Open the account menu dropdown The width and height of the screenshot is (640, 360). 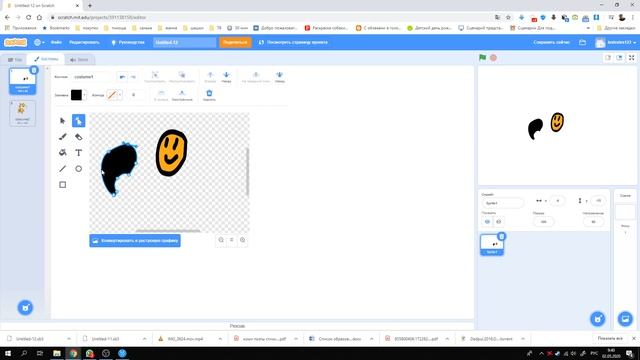click(616, 42)
